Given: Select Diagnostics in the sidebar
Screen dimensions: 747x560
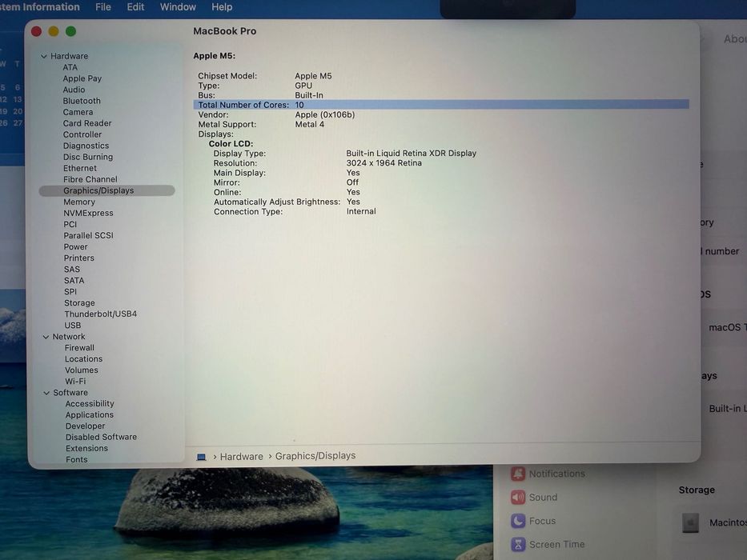Looking at the screenshot, I should coord(86,146).
